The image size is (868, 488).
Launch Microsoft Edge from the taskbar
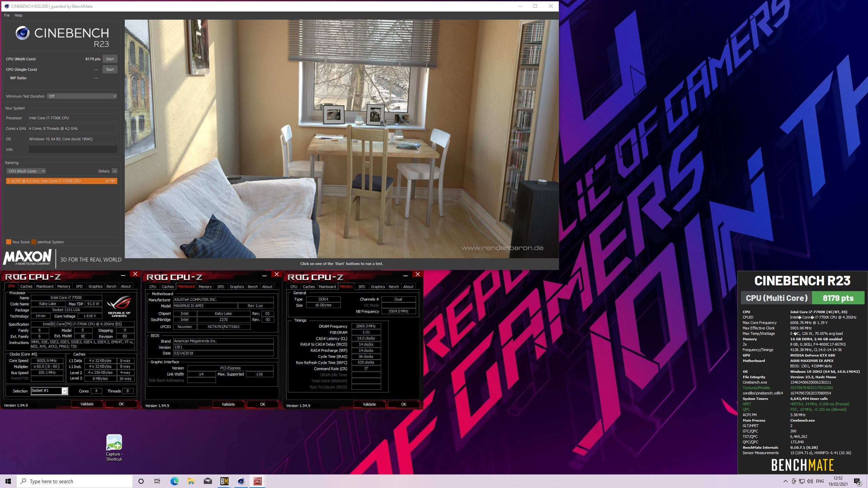(174, 481)
